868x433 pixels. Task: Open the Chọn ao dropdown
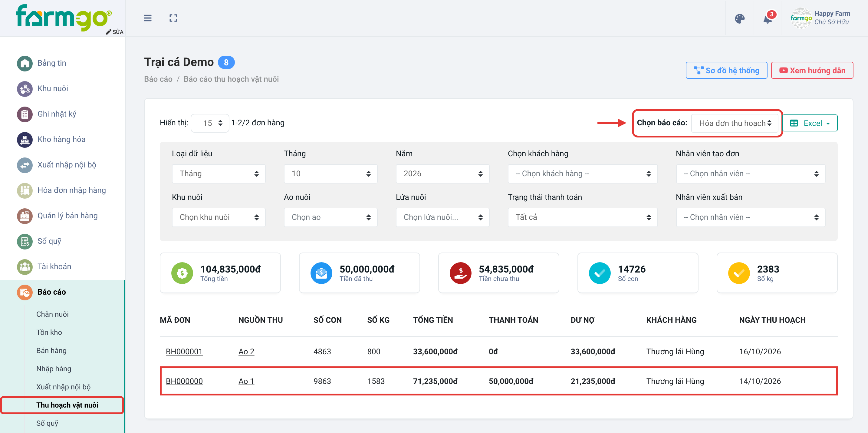330,217
